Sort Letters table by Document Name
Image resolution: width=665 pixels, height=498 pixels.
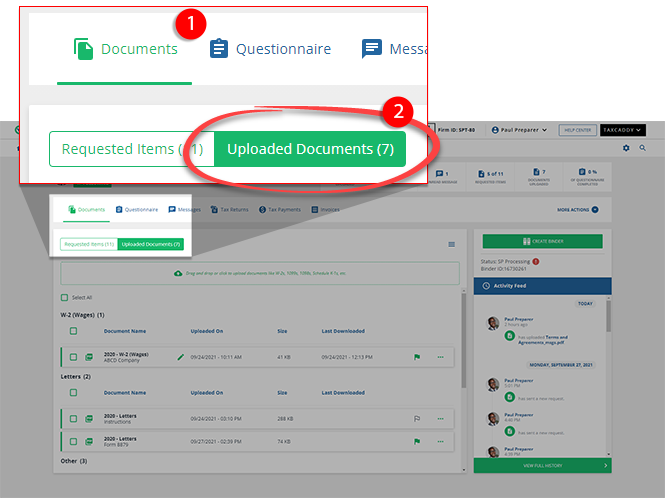coord(125,392)
